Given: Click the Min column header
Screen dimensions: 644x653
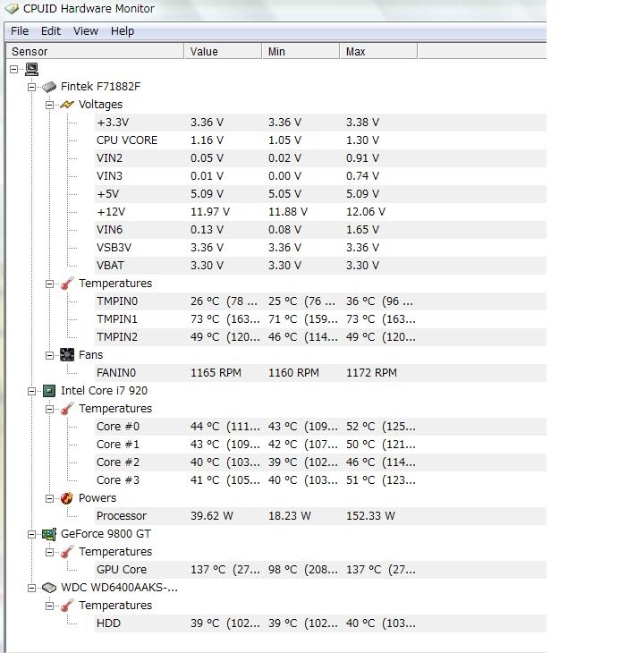Looking at the screenshot, I should pos(301,52).
